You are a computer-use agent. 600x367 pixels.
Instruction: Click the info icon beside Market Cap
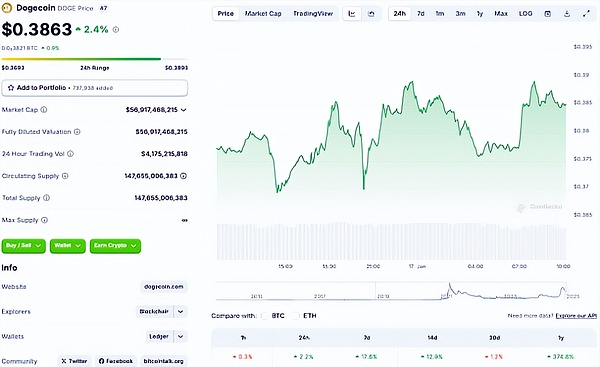[44, 110]
